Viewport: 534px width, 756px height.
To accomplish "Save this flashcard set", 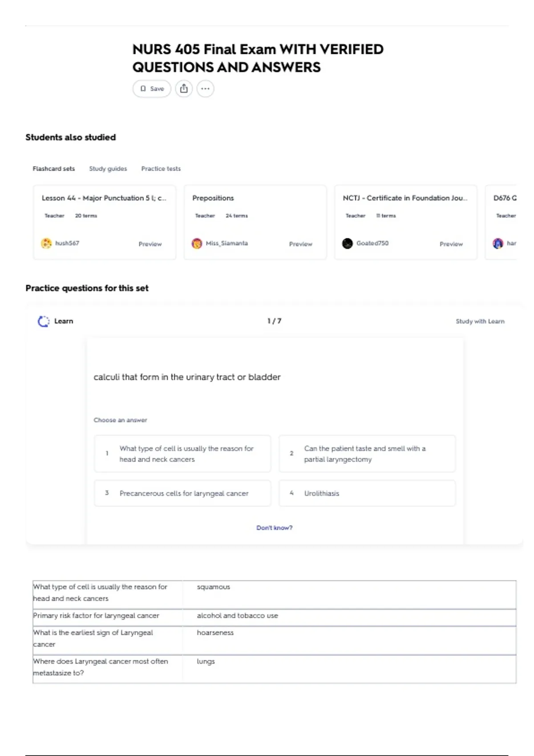I will [152, 88].
